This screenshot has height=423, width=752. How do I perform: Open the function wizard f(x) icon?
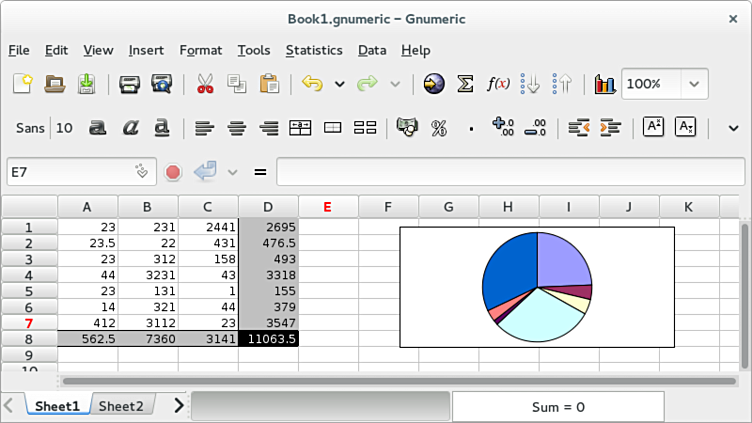[497, 84]
